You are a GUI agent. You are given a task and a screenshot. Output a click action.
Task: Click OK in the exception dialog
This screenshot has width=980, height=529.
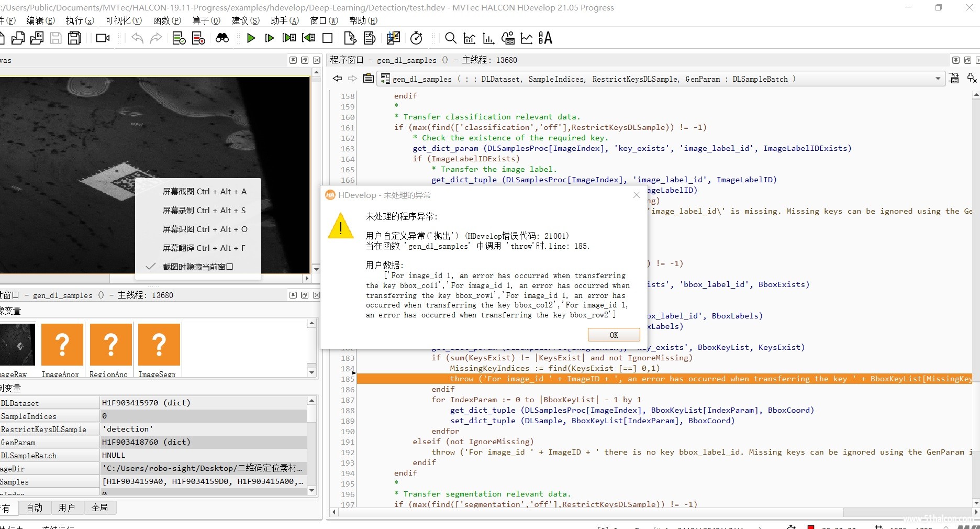click(x=614, y=335)
